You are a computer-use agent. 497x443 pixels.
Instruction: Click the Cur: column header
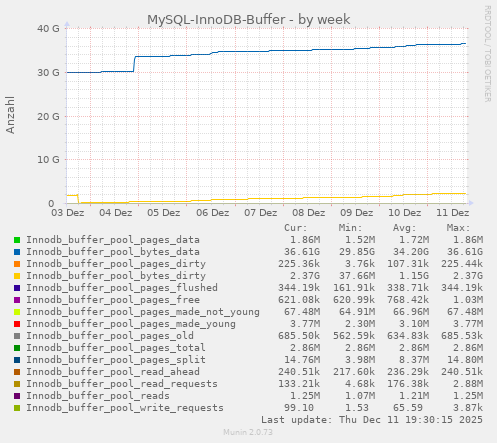pyautogui.click(x=296, y=228)
